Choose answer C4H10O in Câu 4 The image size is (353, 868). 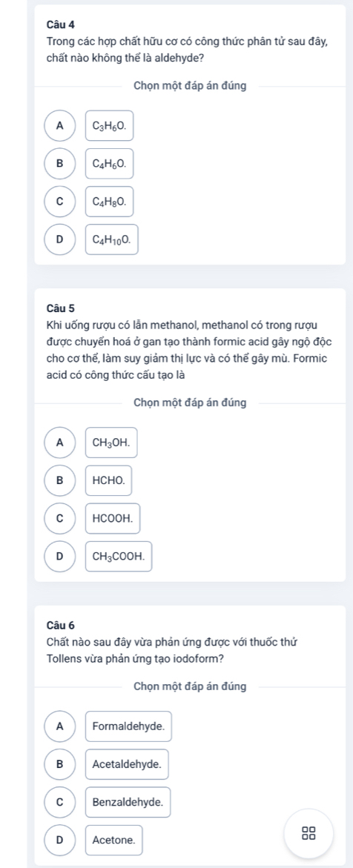click(111, 239)
